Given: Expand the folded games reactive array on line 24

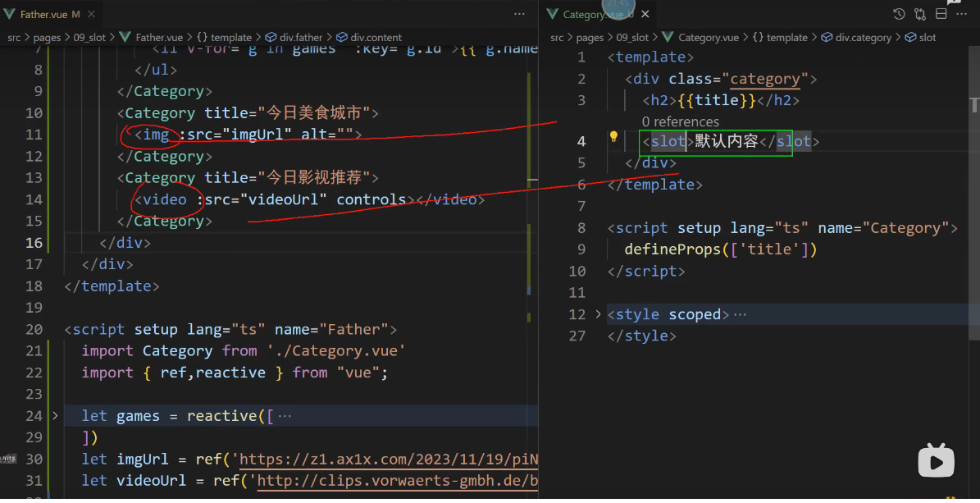Looking at the screenshot, I should pyautogui.click(x=55, y=415).
